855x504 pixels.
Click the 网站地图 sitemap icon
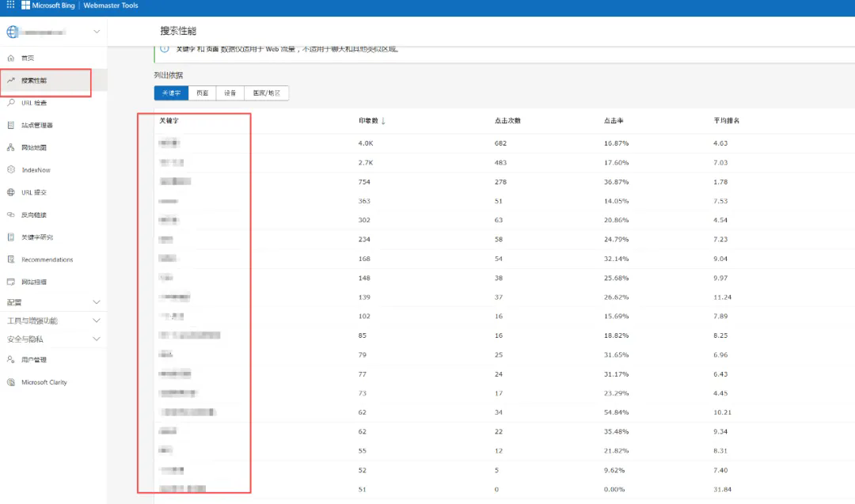point(11,148)
